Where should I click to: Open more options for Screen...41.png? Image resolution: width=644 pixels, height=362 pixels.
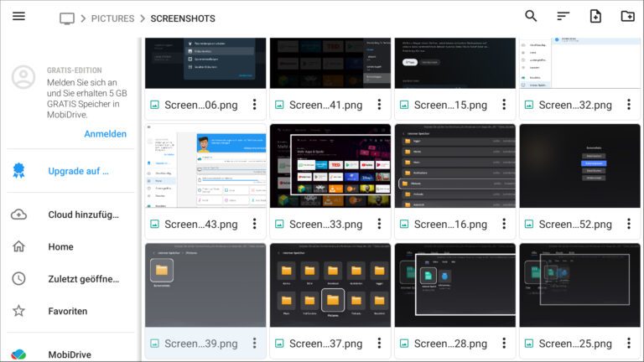(x=380, y=105)
